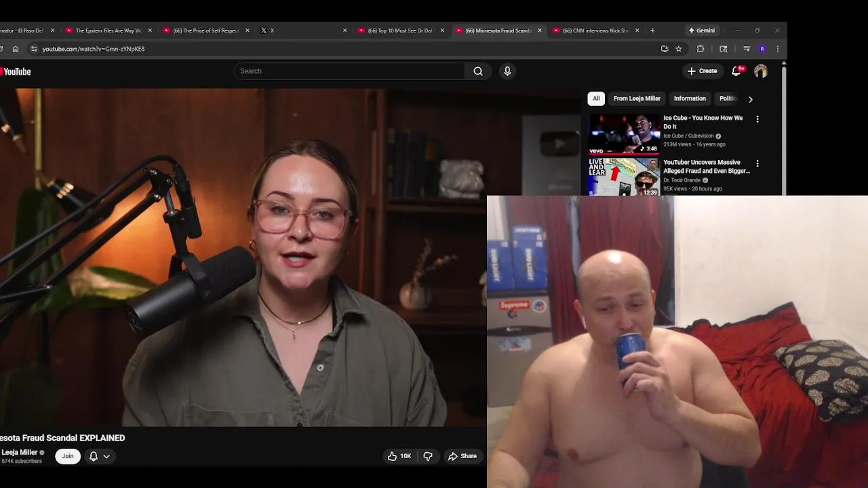Click the search magnifier button
The width and height of the screenshot is (868, 488).
coord(478,71)
